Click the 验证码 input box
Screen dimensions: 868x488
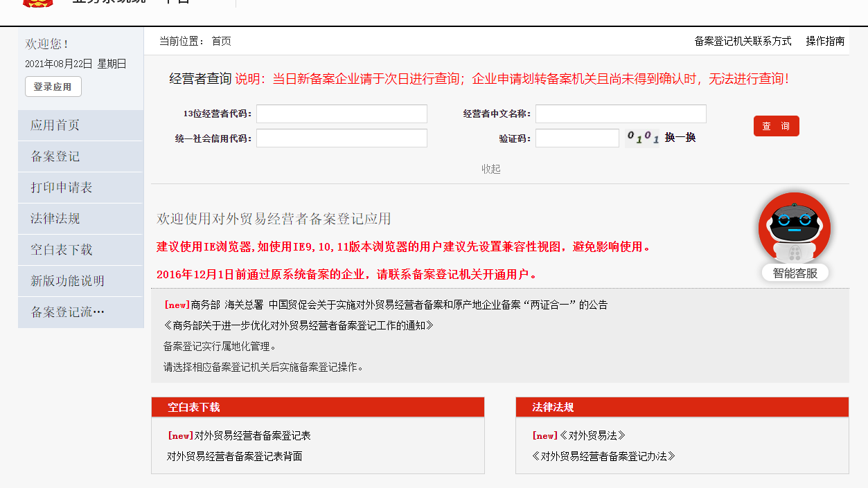577,138
